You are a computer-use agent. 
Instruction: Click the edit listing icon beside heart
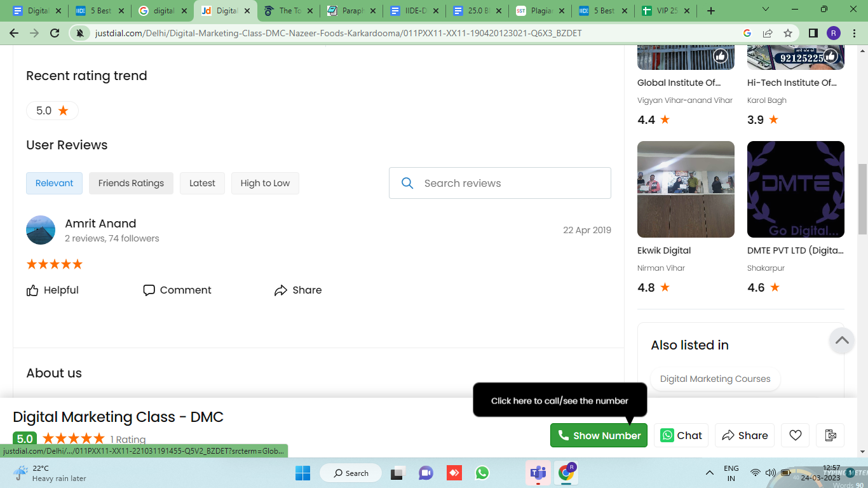831,435
